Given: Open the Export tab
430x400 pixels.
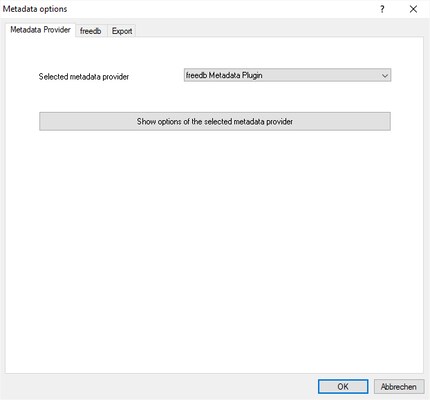Looking at the screenshot, I should click(122, 31).
